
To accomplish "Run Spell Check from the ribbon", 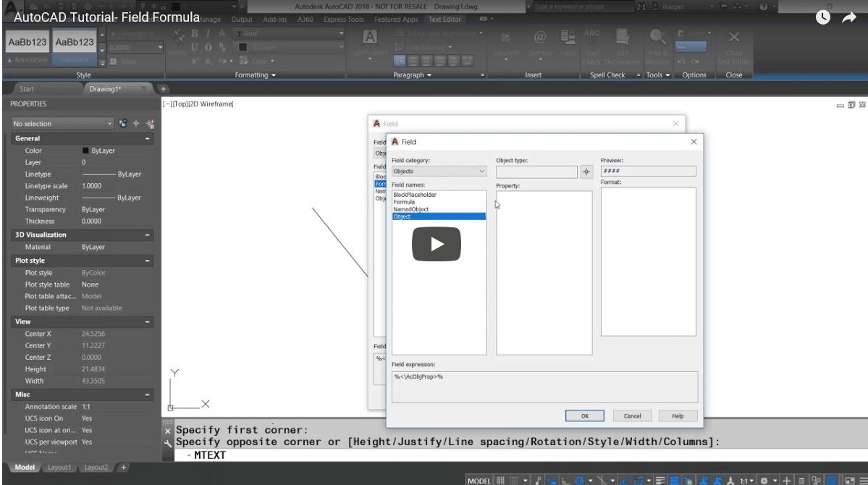I will click(591, 47).
